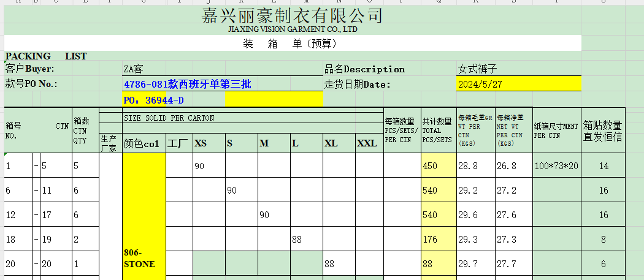Select the label count cell showing 14
Viewport: 644px width, 280px height.
coord(604,166)
